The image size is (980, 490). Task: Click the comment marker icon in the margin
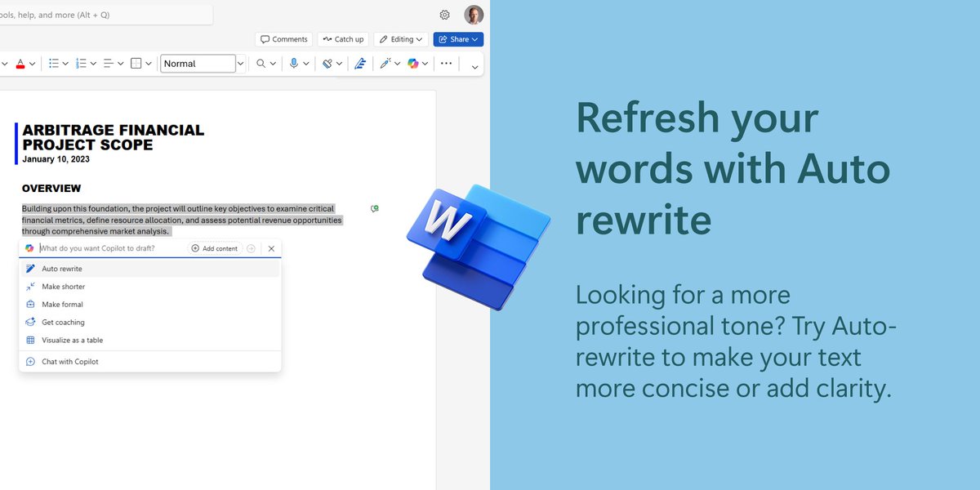click(x=374, y=209)
